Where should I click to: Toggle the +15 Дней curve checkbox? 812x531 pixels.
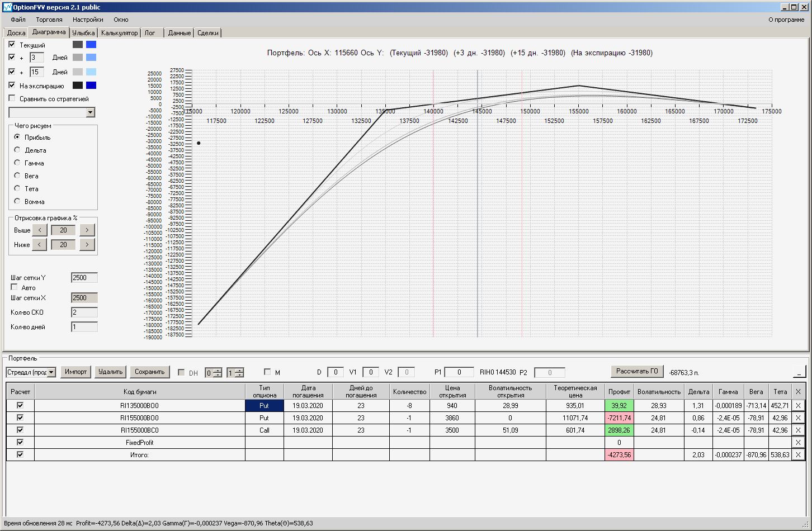(12, 72)
